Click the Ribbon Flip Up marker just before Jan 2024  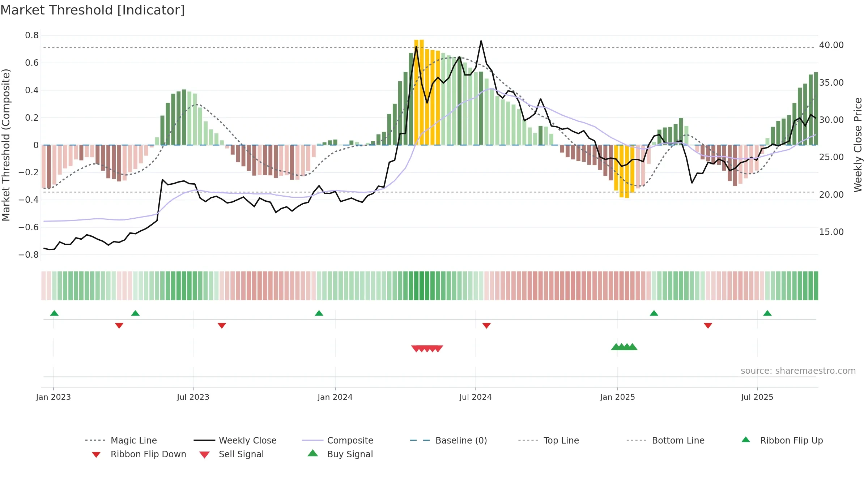click(319, 313)
